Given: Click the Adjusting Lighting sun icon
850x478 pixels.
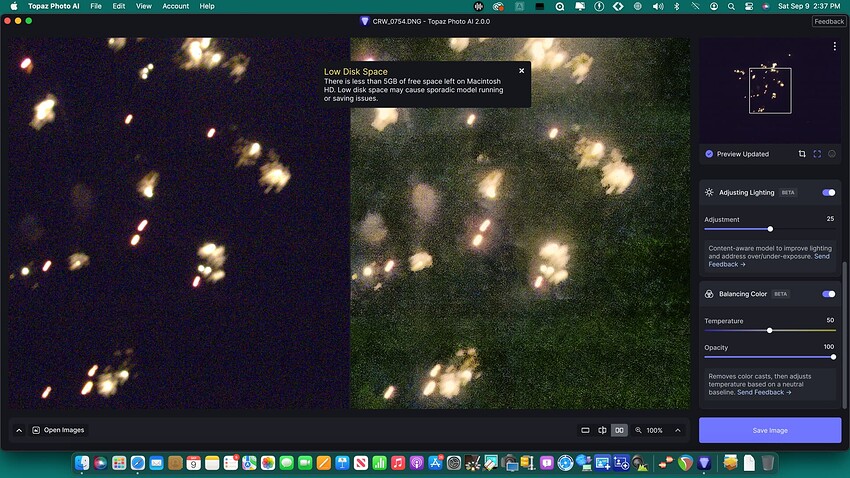Looking at the screenshot, I should pyautogui.click(x=709, y=192).
